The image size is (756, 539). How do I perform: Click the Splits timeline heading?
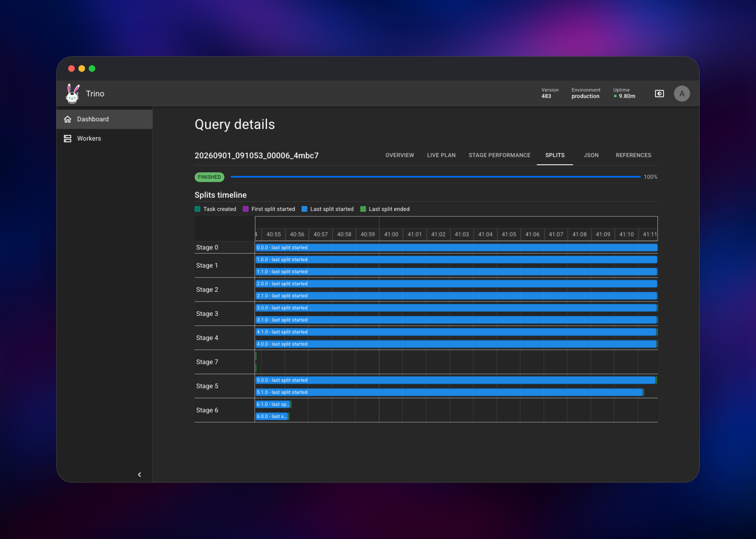220,195
